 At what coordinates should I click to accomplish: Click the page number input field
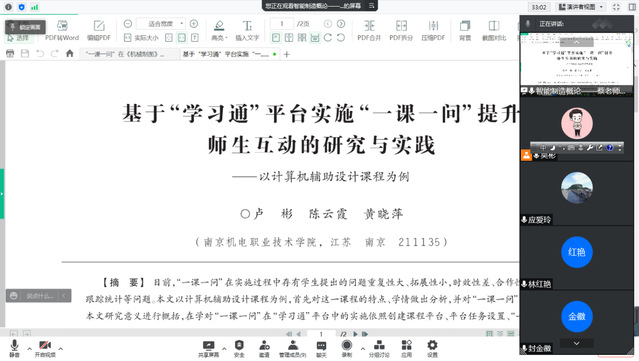(282, 24)
